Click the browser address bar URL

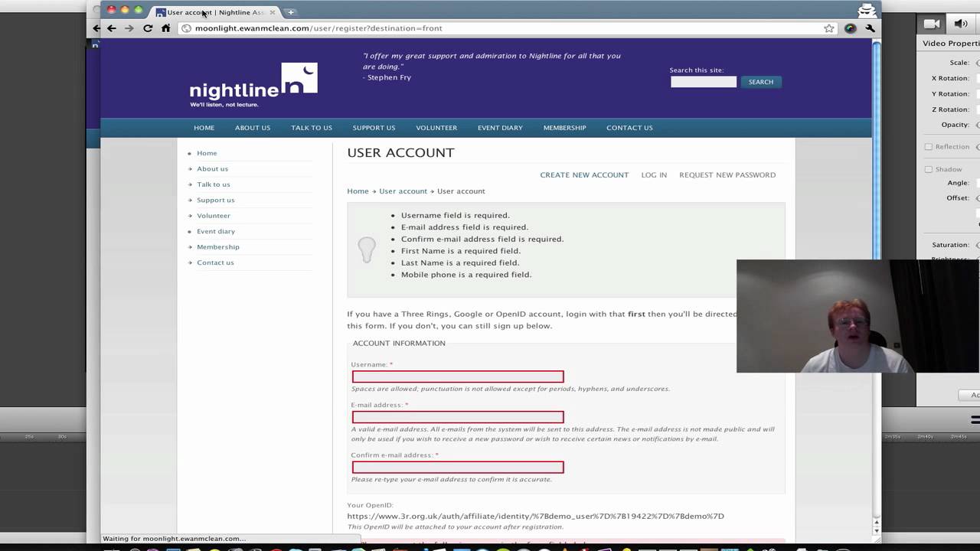tap(318, 28)
